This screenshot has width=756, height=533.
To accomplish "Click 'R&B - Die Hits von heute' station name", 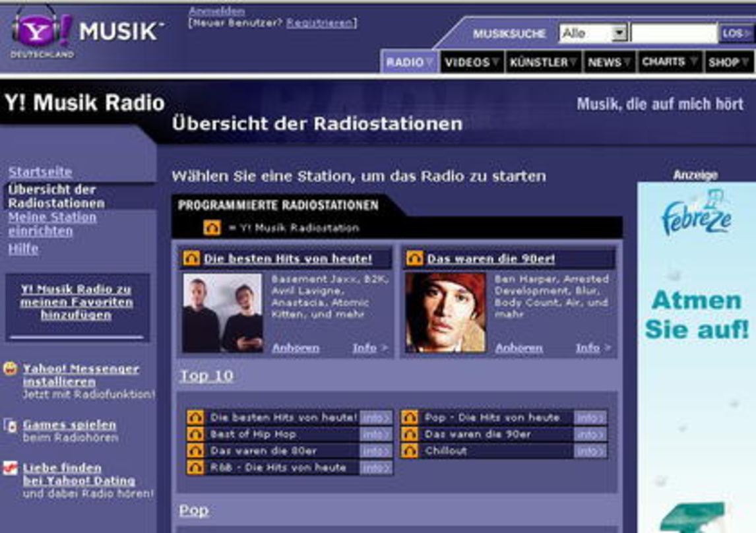I will [278, 468].
